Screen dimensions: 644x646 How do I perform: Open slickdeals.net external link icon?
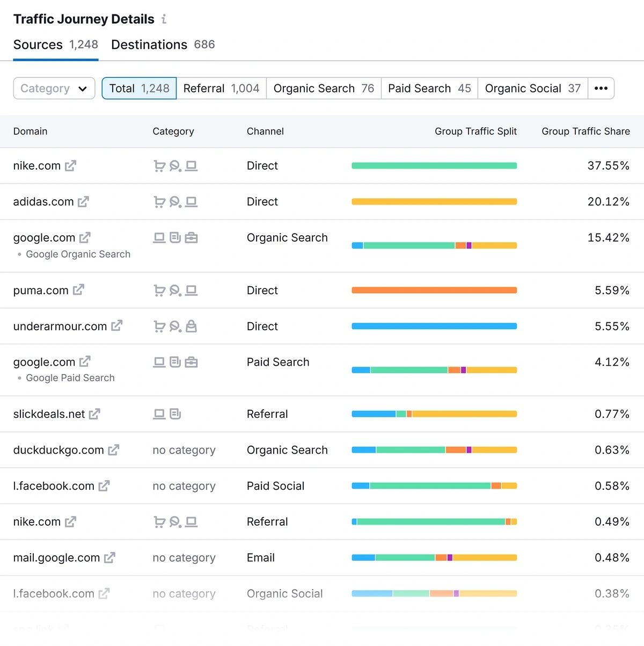pos(94,414)
